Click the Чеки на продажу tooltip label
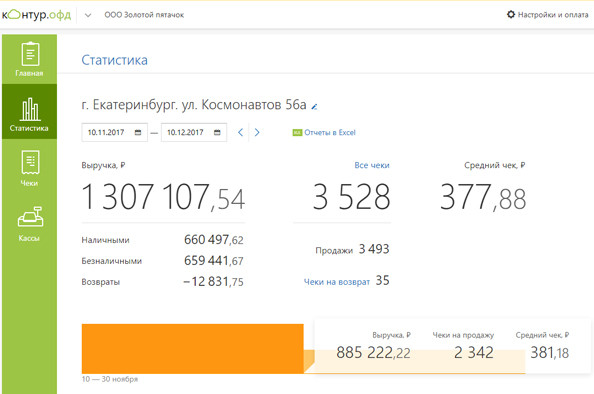Image resolution: width=594 pixels, height=394 pixels. 463,335
